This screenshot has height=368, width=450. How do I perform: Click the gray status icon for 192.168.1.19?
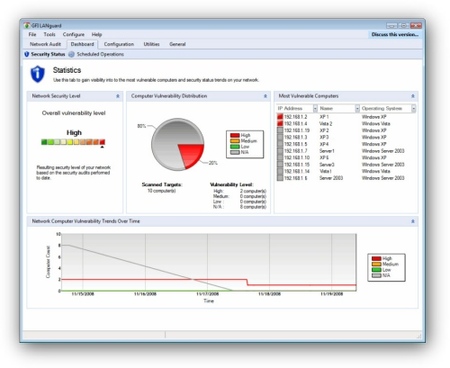(x=280, y=130)
